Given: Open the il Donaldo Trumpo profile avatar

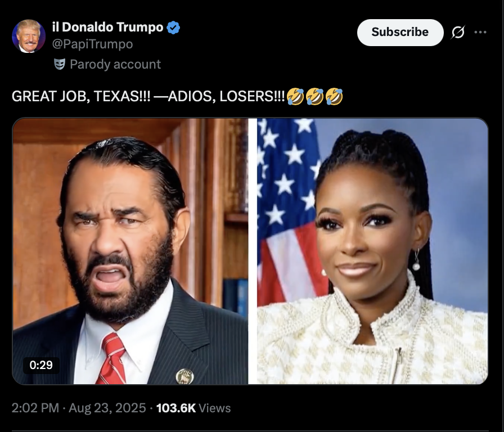Looking at the screenshot, I should tap(29, 36).
